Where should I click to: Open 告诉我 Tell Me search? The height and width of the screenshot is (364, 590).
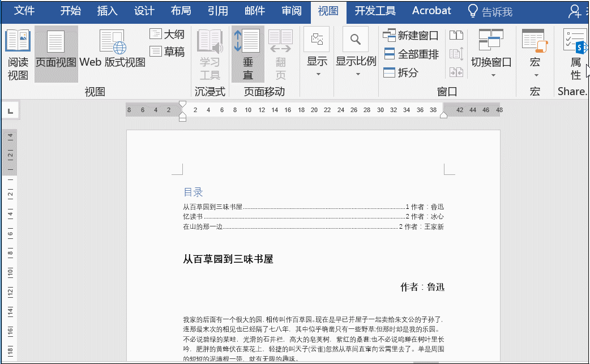click(490, 10)
